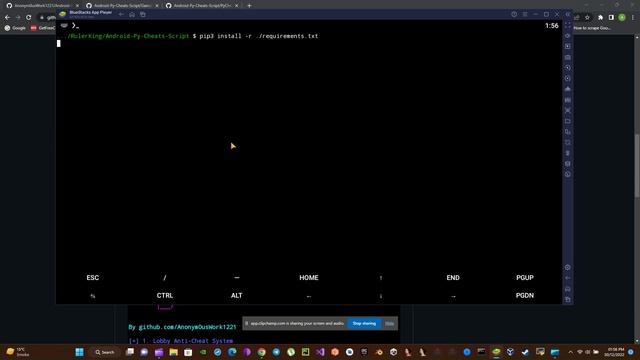The height and width of the screenshot is (360, 640).
Task: Reload the Chrome page
Action: [x=29, y=17]
